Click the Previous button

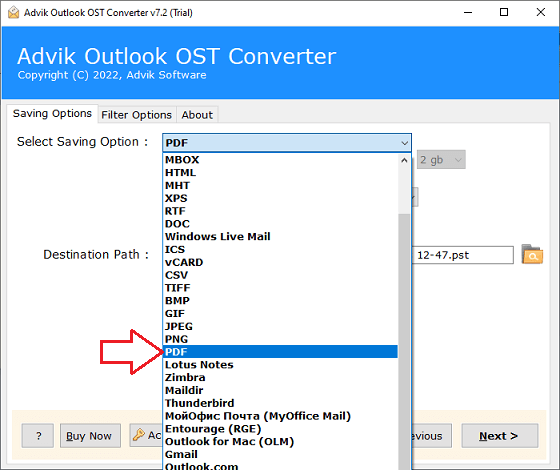[432, 436]
